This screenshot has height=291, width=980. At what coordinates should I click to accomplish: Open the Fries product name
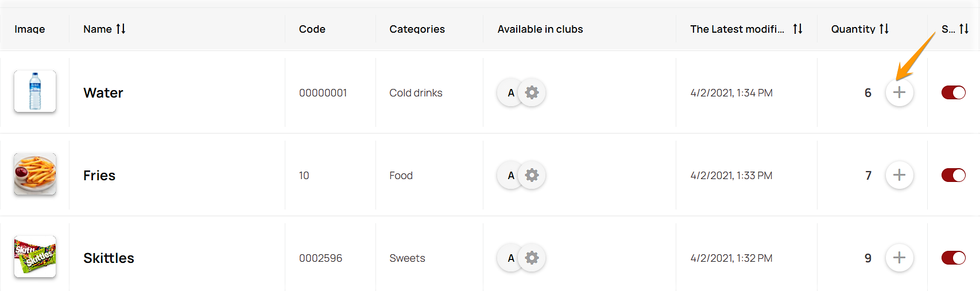click(x=99, y=176)
